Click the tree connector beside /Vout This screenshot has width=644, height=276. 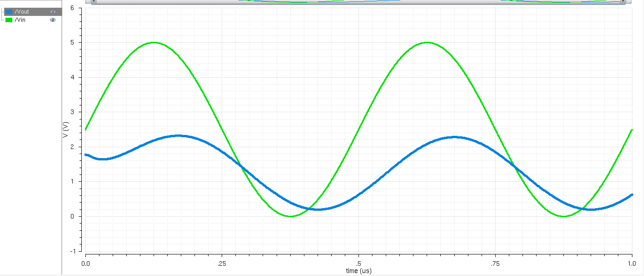tap(3, 12)
